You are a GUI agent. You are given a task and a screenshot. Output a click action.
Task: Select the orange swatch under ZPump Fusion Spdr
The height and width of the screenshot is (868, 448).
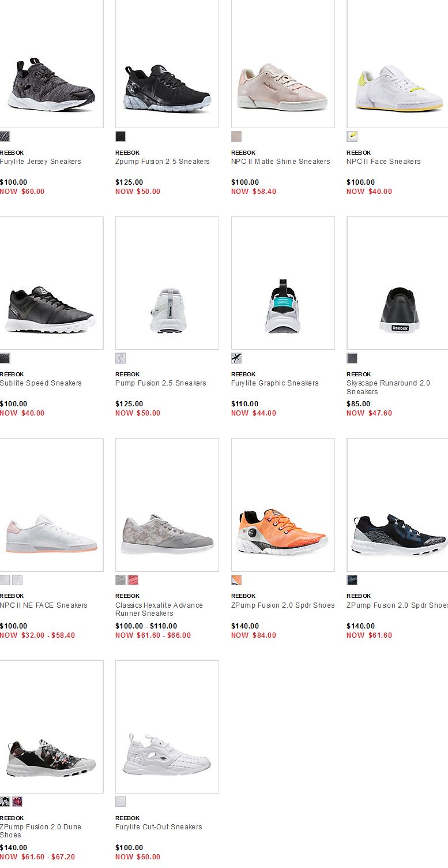click(x=236, y=580)
